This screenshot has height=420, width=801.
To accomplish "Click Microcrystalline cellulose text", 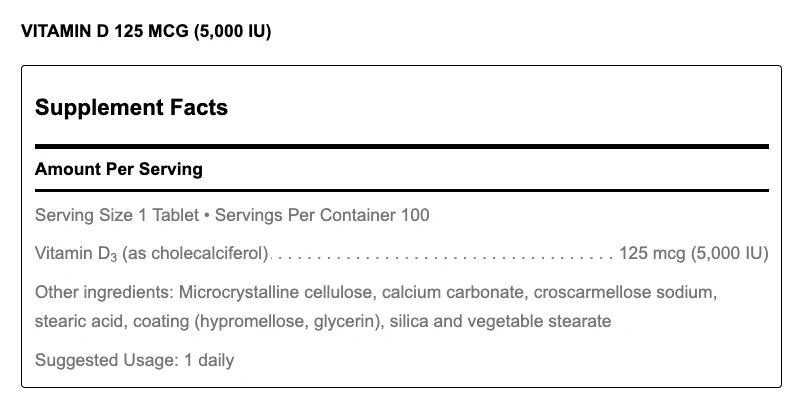I will [276, 293].
